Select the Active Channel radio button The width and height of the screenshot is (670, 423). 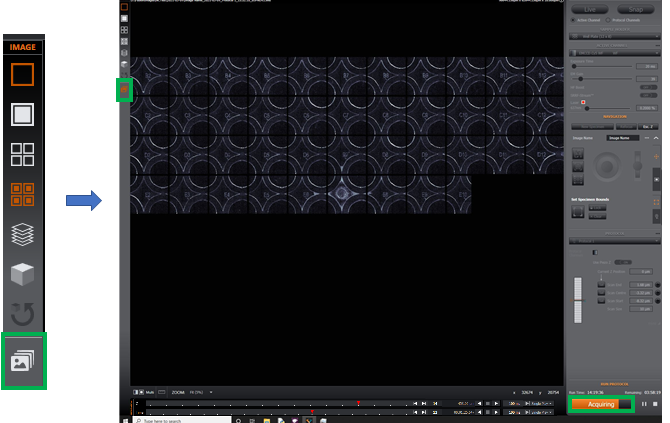[x=573, y=20]
